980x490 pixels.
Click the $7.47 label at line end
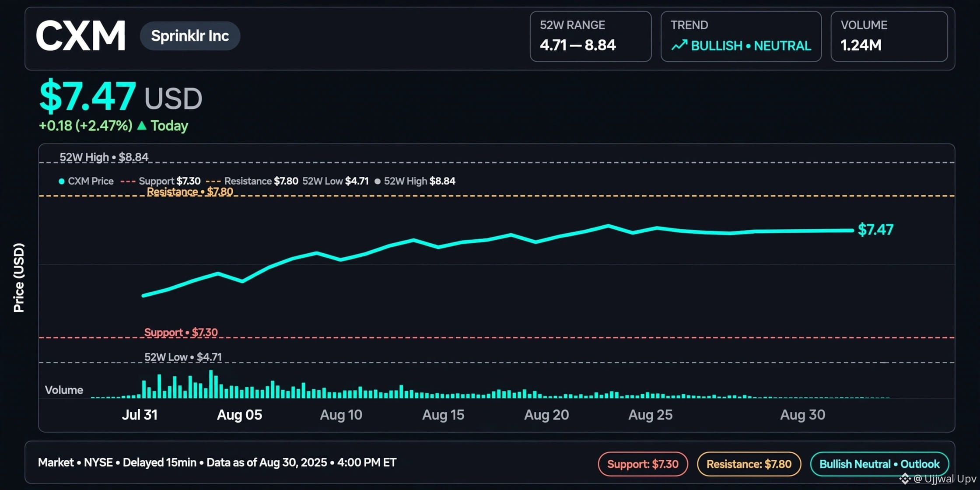875,230
